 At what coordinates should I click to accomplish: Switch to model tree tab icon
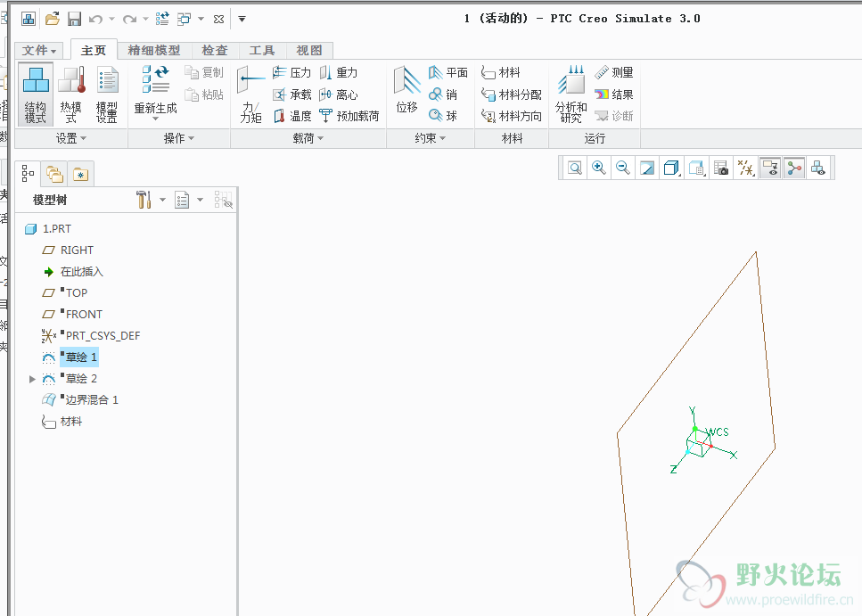click(x=28, y=174)
